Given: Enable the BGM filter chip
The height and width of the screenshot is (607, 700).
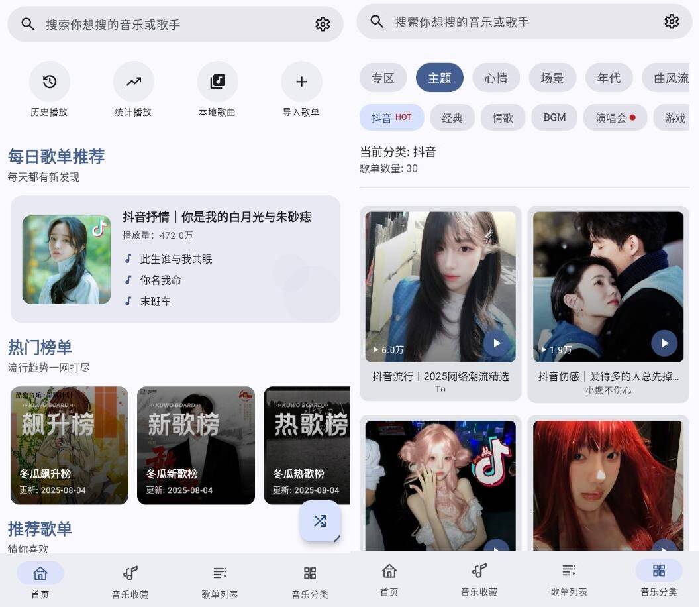Looking at the screenshot, I should [554, 117].
